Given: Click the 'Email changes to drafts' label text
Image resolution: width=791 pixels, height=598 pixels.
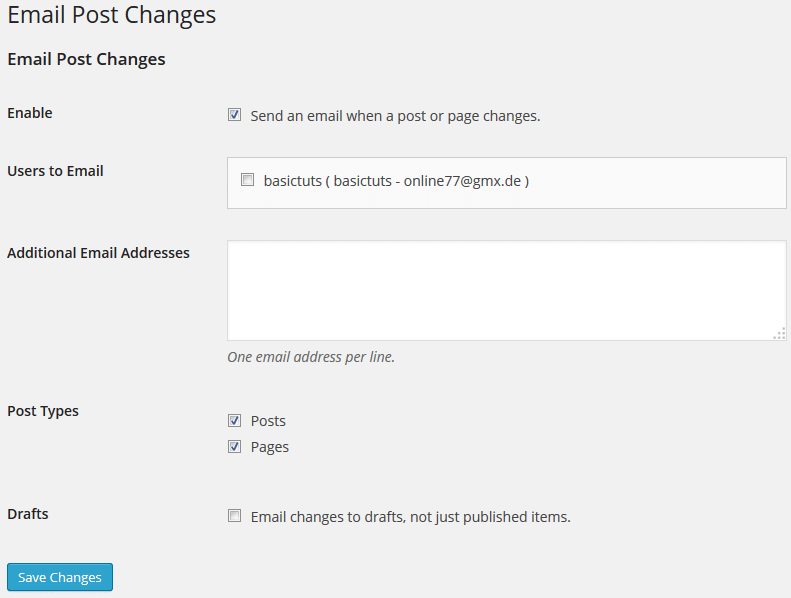Looking at the screenshot, I should tap(410, 517).
